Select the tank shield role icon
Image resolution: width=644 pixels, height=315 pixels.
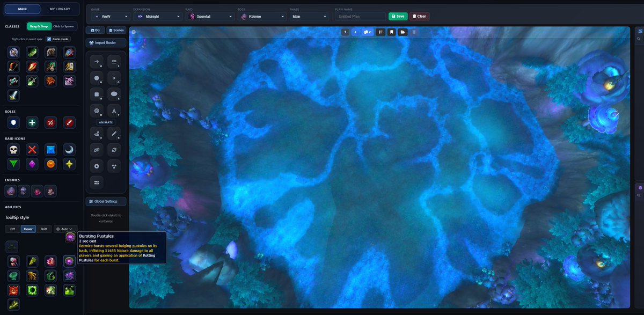pyautogui.click(x=13, y=123)
